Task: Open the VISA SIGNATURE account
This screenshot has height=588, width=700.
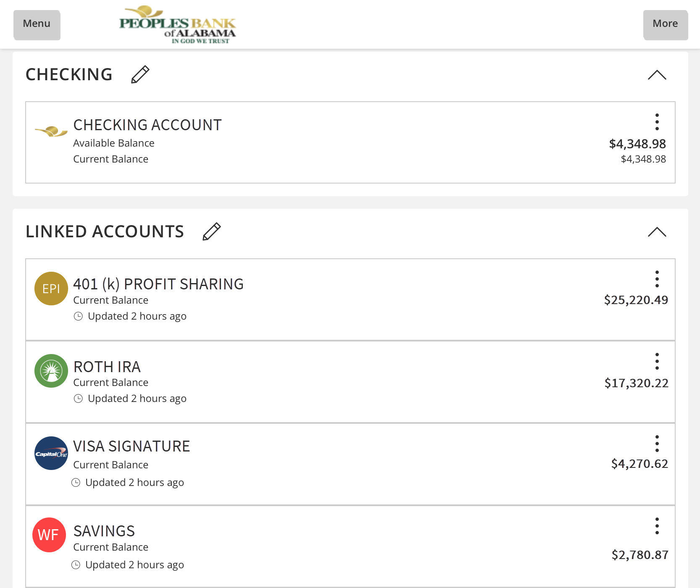Action: 132,446
